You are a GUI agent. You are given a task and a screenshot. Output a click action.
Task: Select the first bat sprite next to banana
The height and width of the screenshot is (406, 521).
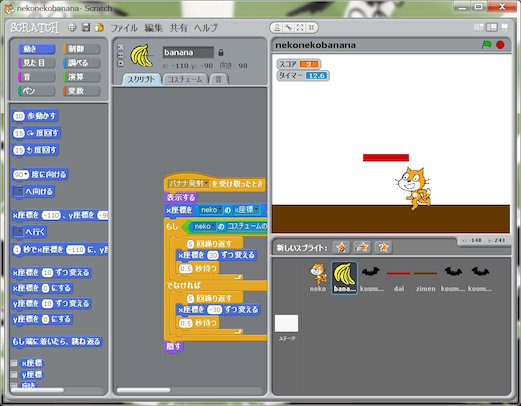click(371, 278)
